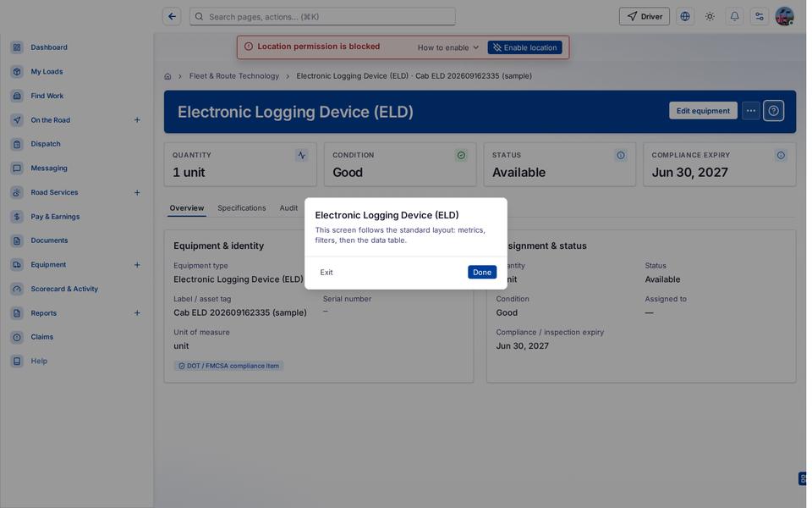Open the How to enable dropdown
This screenshot has height=508, width=812.
coord(448,47)
